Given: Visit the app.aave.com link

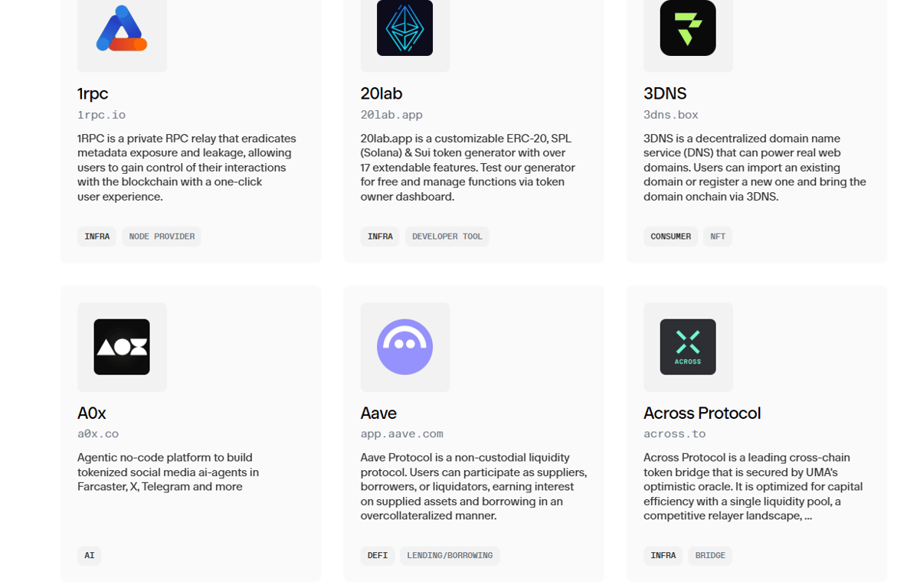Looking at the screenshot, I should click(401, 433).
